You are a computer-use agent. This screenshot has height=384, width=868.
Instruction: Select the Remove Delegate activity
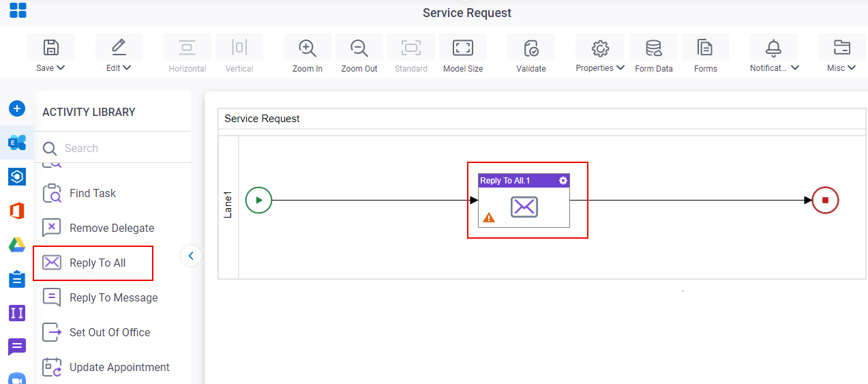(x=98, y=228)
